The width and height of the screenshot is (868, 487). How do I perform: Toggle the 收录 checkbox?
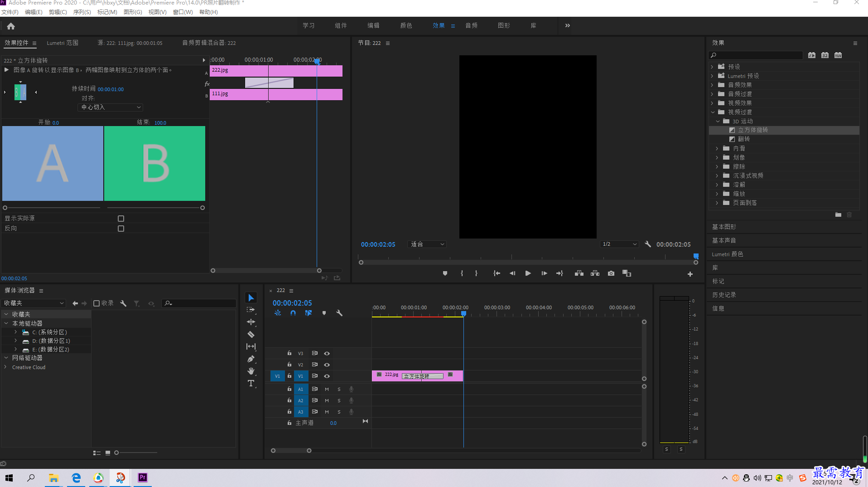click(x=96, y=303)
